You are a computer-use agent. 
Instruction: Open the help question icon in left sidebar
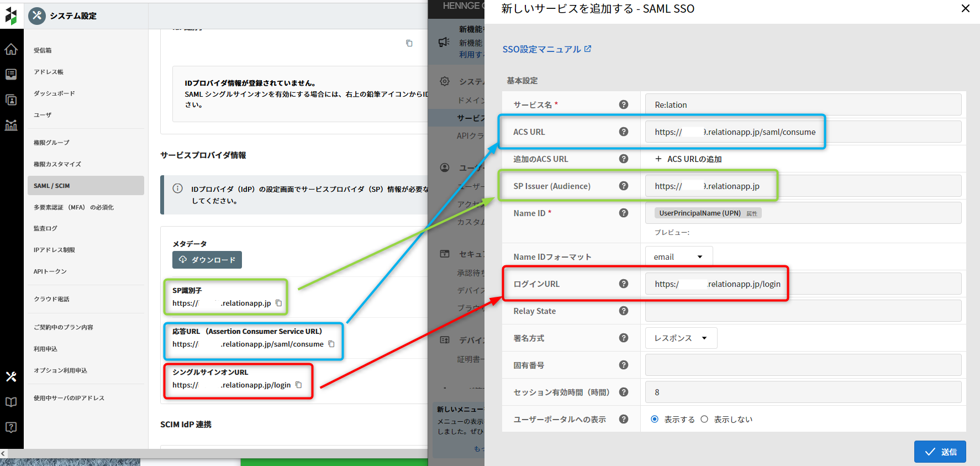[x=11, y=427]
